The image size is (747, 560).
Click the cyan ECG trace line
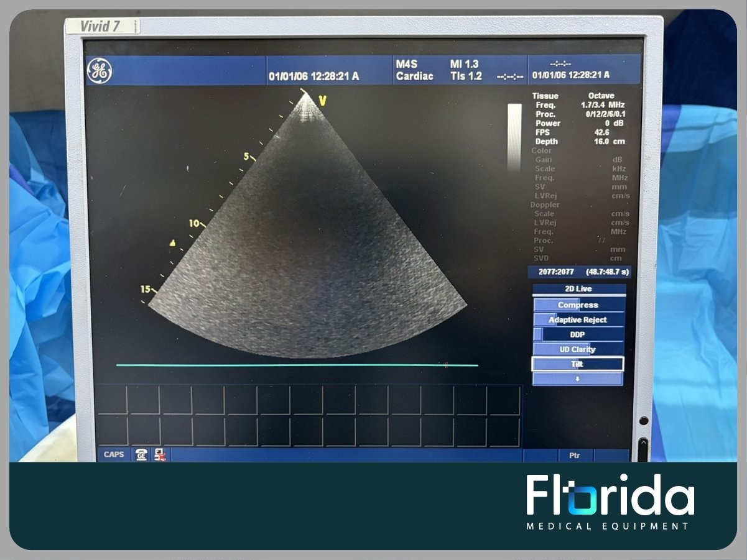coord(297,365)
